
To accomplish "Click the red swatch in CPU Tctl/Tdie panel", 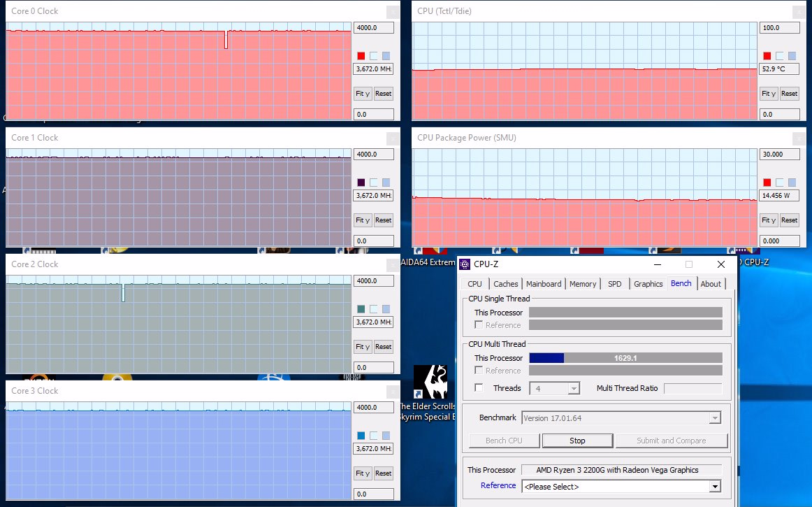I will coord(767,56).
